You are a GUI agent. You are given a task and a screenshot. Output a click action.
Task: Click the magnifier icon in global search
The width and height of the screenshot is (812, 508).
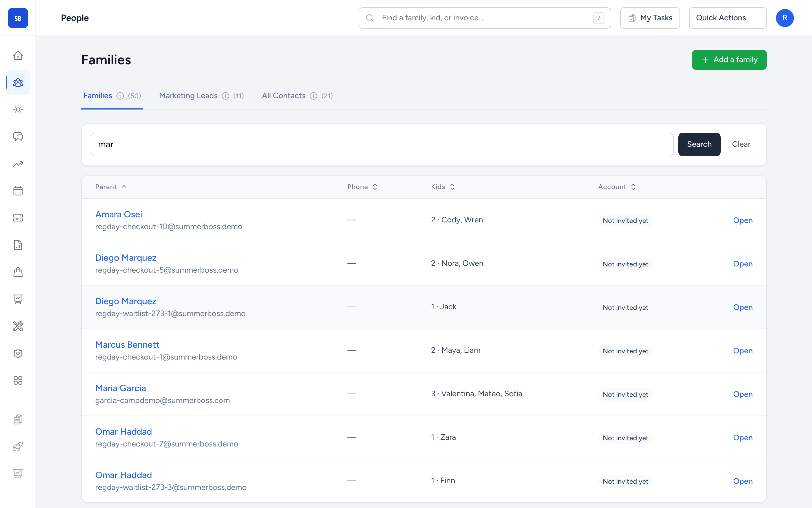point(370,18)
